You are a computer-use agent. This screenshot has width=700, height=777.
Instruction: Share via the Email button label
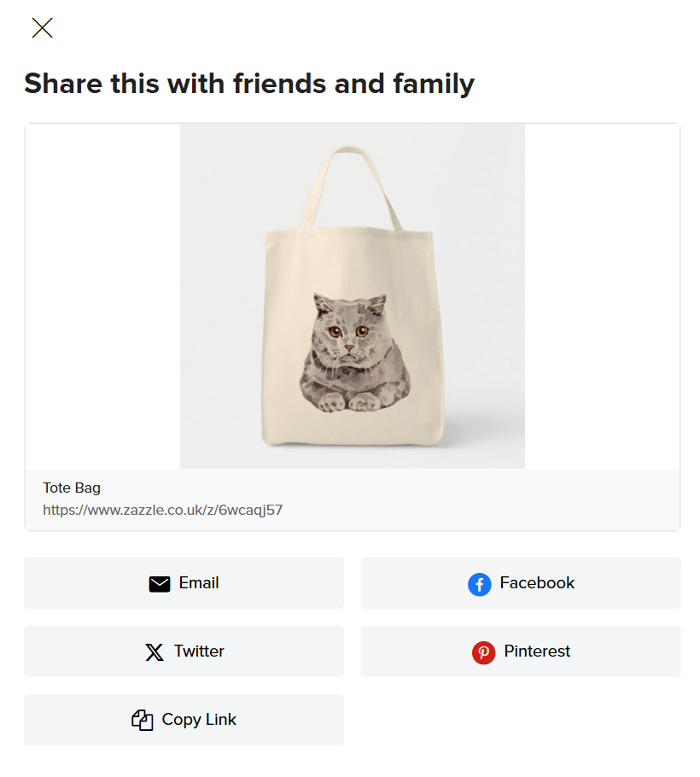(199, 582)
